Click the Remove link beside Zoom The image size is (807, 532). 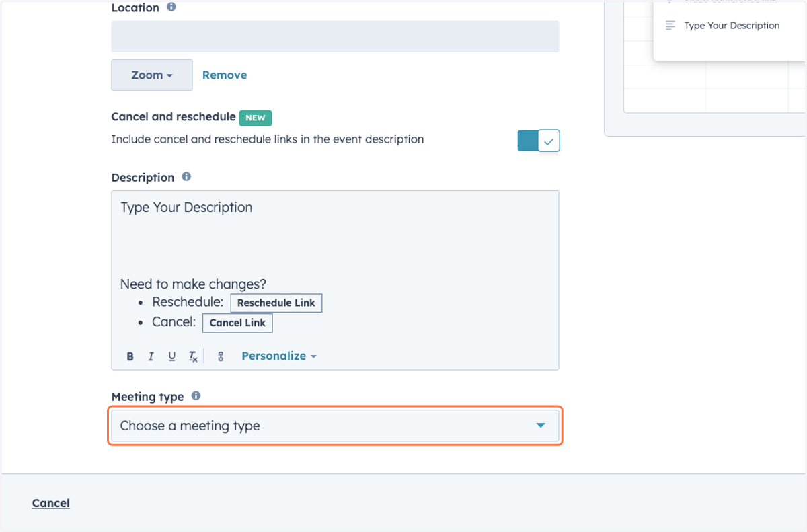coord(225,75)
